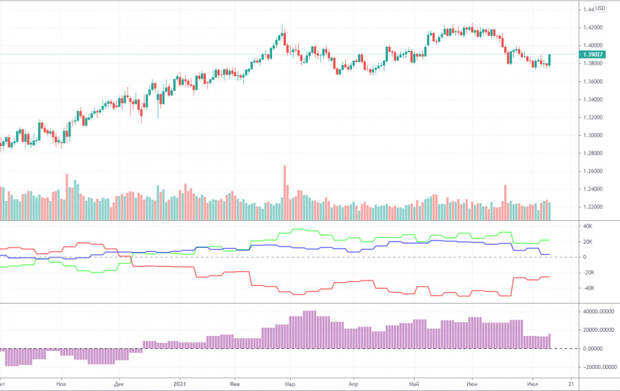The height and width of the screenshot is (391, 620).
Task: Select the 1.42000 price axis label
Action: 593,28
